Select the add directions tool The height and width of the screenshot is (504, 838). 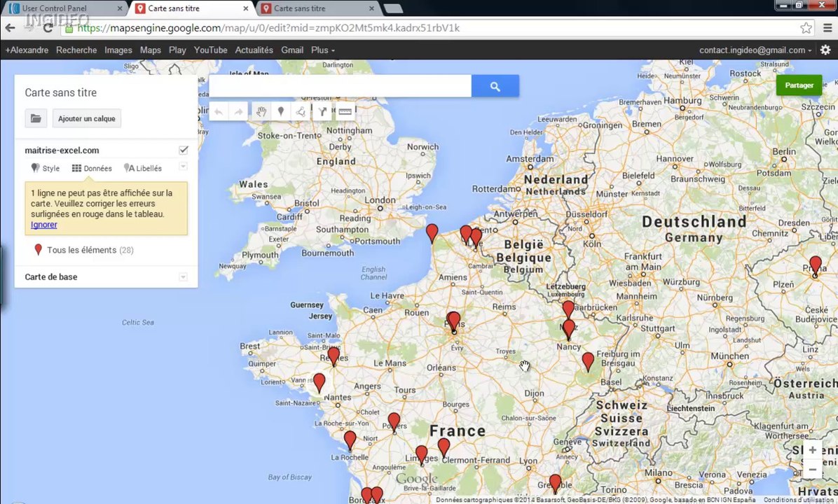[322, 111]
